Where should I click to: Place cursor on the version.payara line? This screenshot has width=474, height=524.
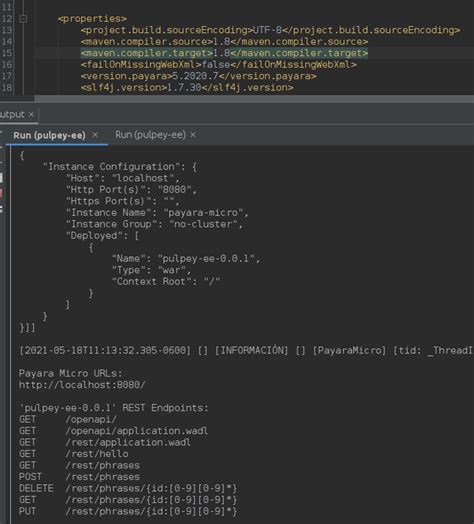(198, 76)
